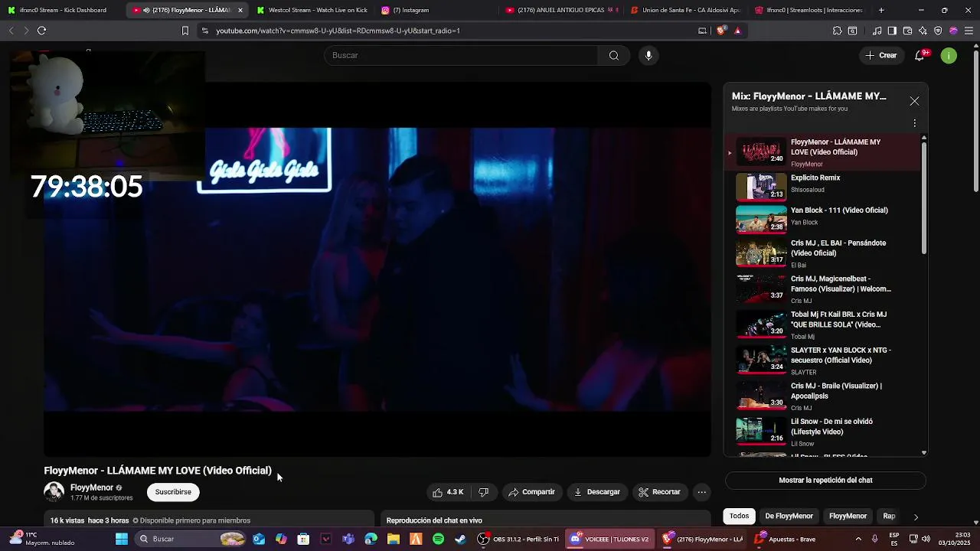
Task: Switch to Streamloots Interacciones tab
Action: [x=808, y=10]
